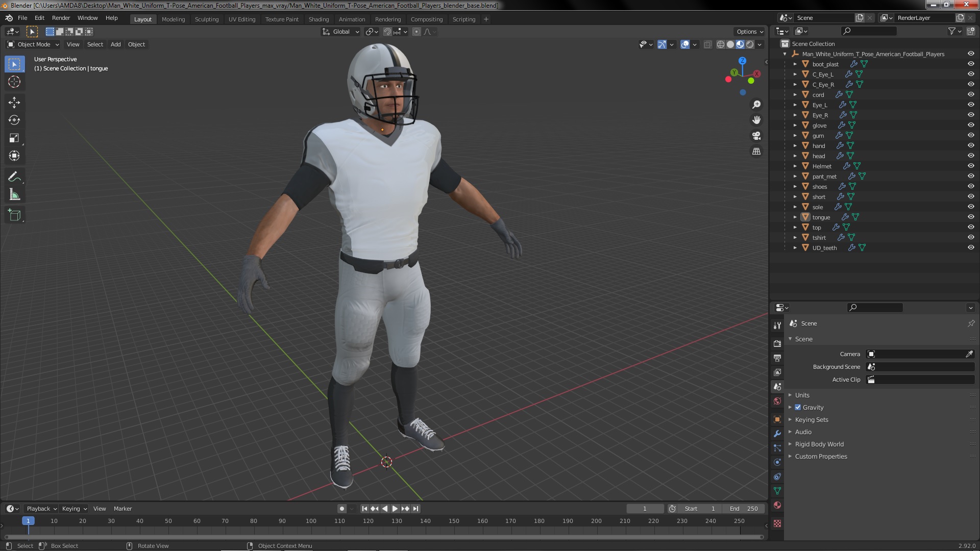Choose the Add Cube tool

(x=14, y=215)
